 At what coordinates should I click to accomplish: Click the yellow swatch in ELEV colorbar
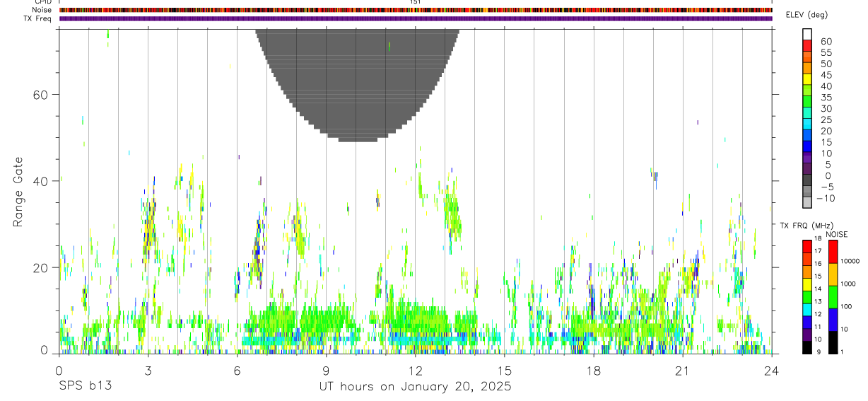click(808, 79)
